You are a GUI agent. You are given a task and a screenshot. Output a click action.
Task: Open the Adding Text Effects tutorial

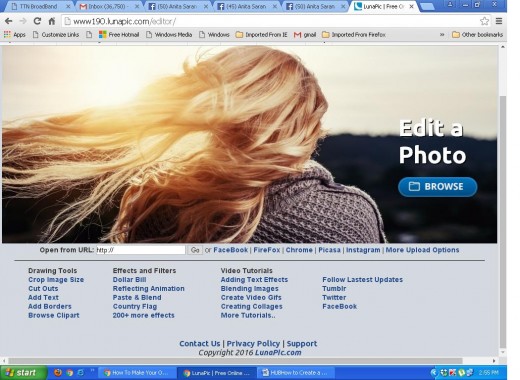click(254, 280)
